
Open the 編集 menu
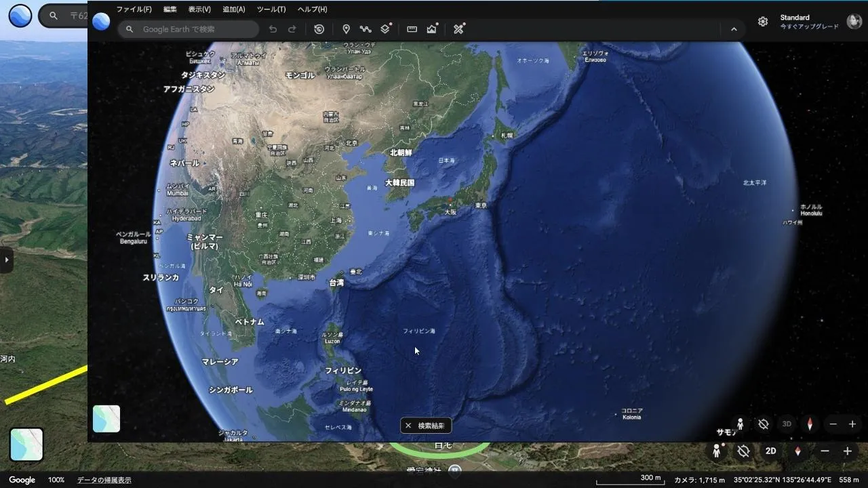[170, 9]
